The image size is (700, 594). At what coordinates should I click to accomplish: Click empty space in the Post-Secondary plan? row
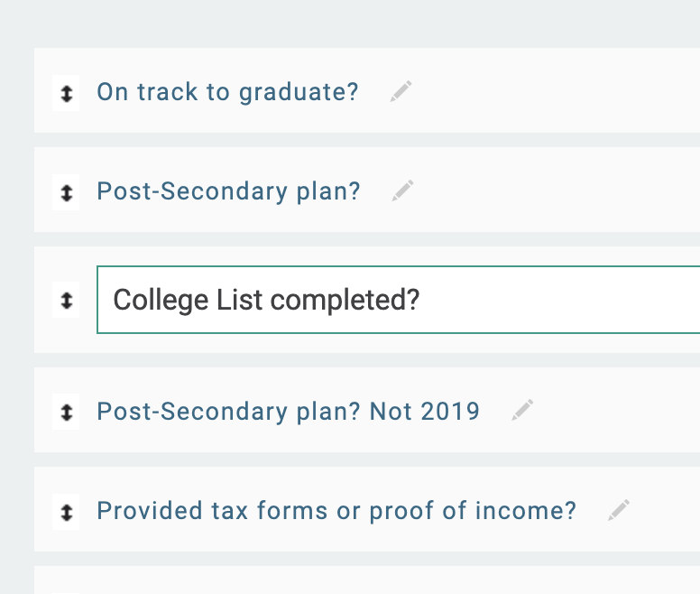click(x=559, y=191)
